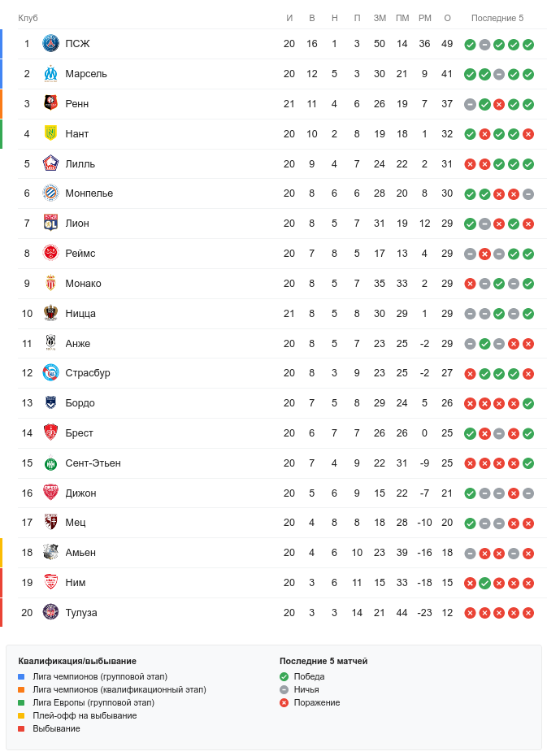
Task: Click the Nantes yellow club crest
Action: pyautogui.click(x=50, y=133)
